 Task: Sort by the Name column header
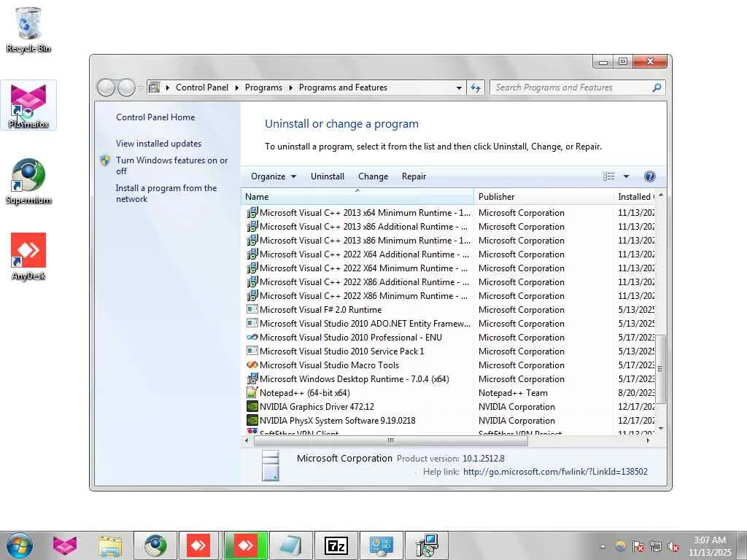tap(357, 197)
